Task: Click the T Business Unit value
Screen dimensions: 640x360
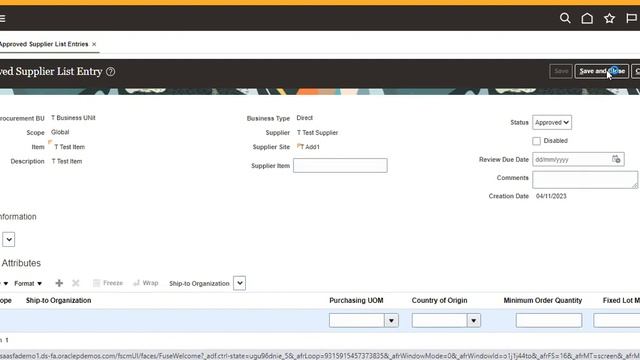Action: coord(73,118)
